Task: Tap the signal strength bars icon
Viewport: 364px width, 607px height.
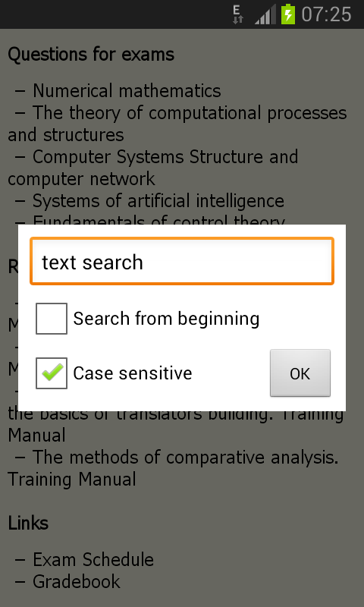Action: coord(265,14)
